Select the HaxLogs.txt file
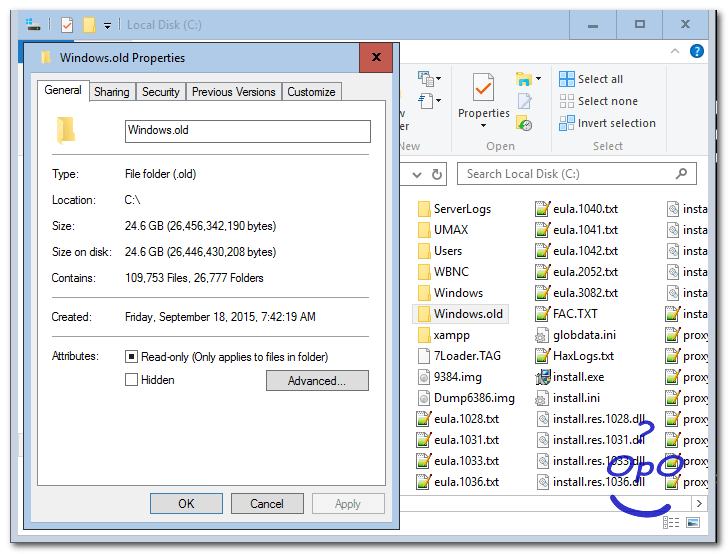728x554 pixels. point(575,356)
